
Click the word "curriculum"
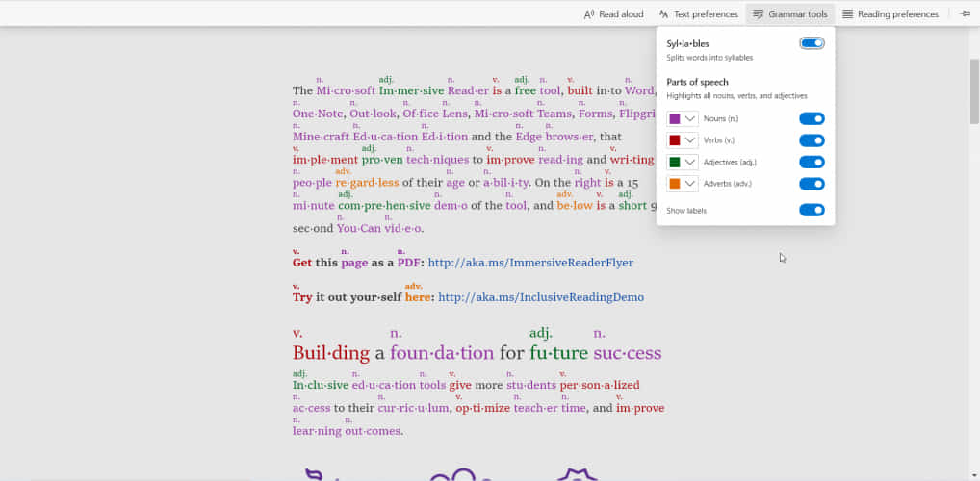[x=413, y=409]
